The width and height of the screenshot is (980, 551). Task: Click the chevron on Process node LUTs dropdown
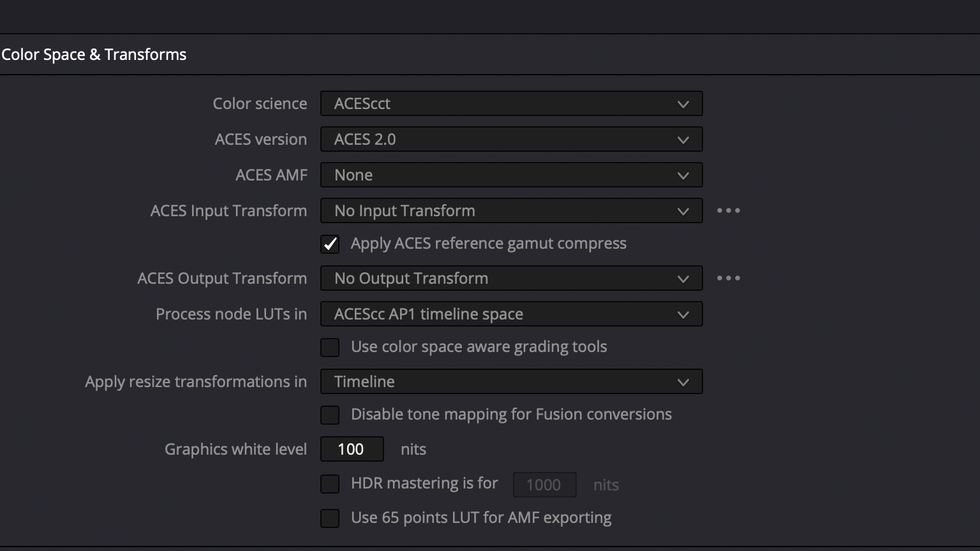coord(683,314)
